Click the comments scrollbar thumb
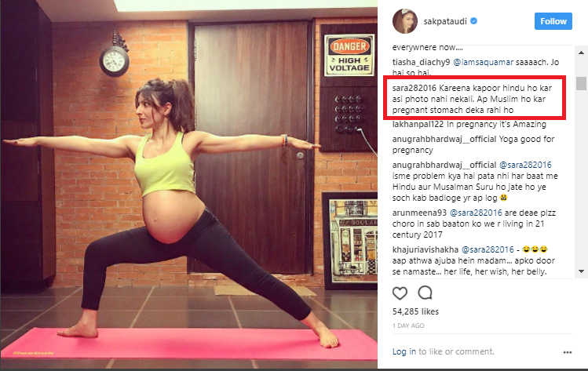The width and height of the screenshot is (588, 371). (581, 83)
